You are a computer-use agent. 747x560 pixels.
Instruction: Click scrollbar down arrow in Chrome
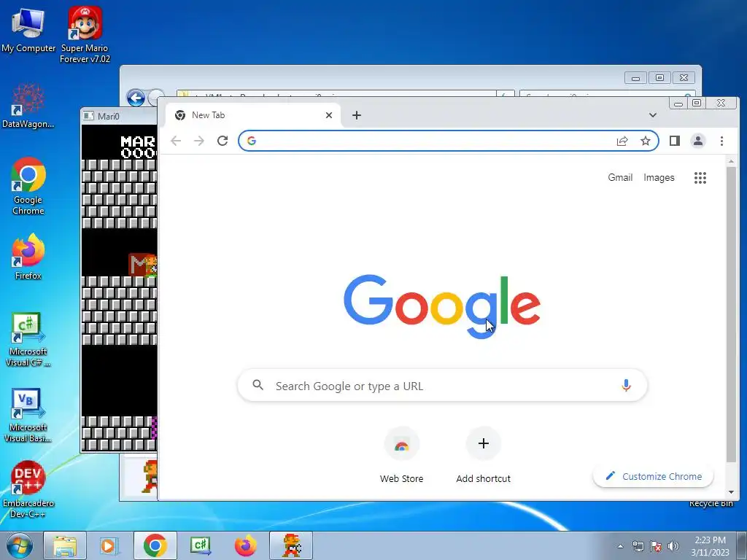[x=731, y=492]
